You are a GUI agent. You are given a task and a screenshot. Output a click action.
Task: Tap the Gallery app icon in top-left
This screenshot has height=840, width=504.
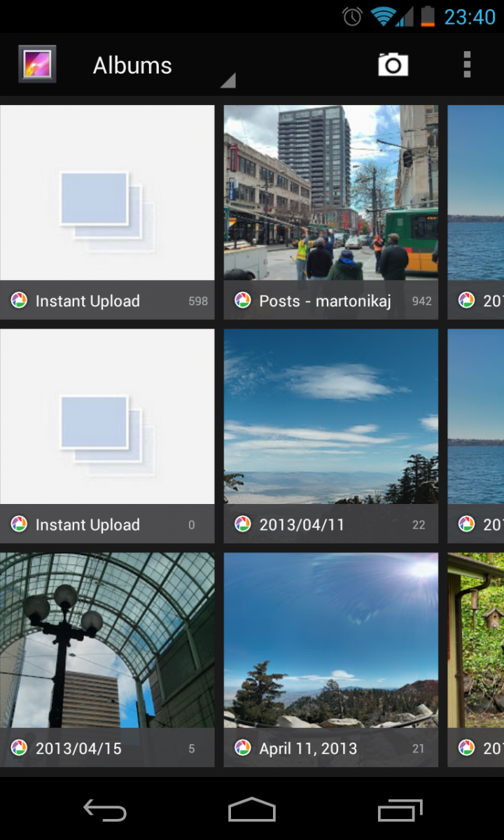[37, 65]
